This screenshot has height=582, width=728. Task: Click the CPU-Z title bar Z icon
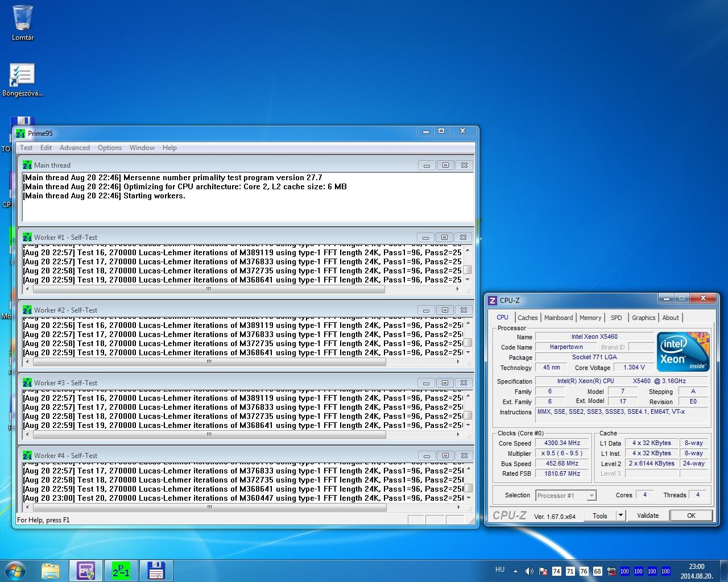coord(493,300)
